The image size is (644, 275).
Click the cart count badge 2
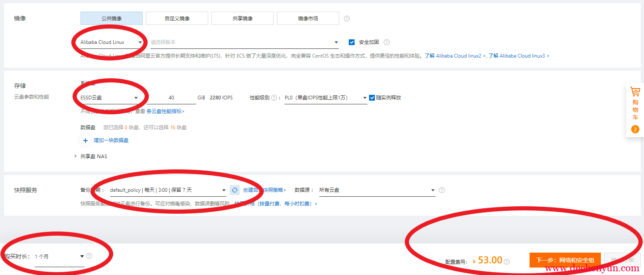pos(635,130)
